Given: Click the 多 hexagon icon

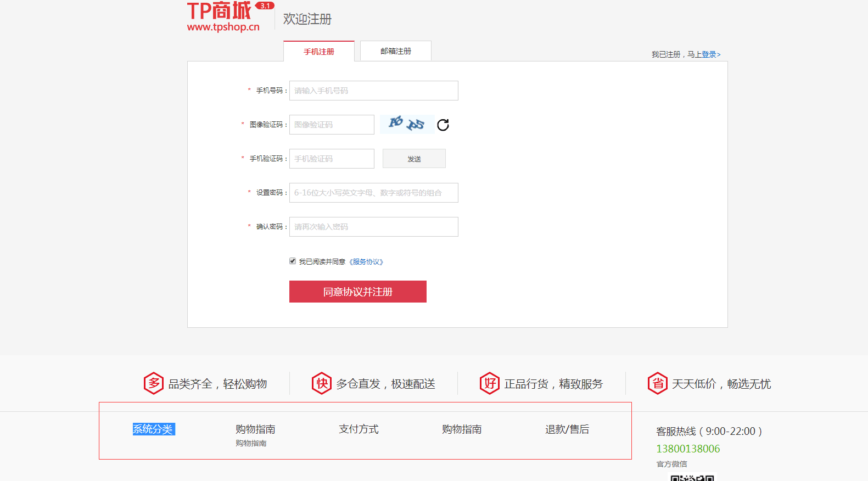Looking at the screenshot, I should [154, 383].
